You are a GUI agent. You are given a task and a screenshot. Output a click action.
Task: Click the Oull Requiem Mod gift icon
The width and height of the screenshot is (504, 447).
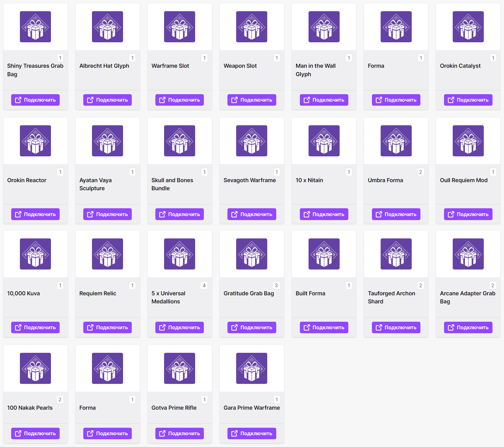click(x=468, y=141)
